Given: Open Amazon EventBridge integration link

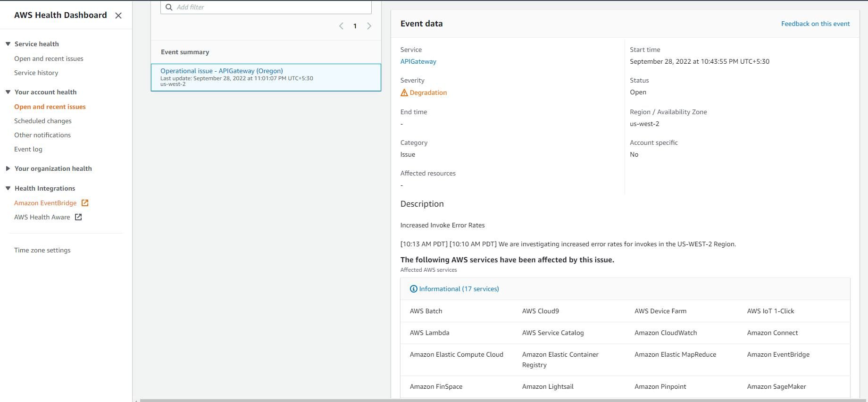Looking at the screenshot, I should (45, 203).
